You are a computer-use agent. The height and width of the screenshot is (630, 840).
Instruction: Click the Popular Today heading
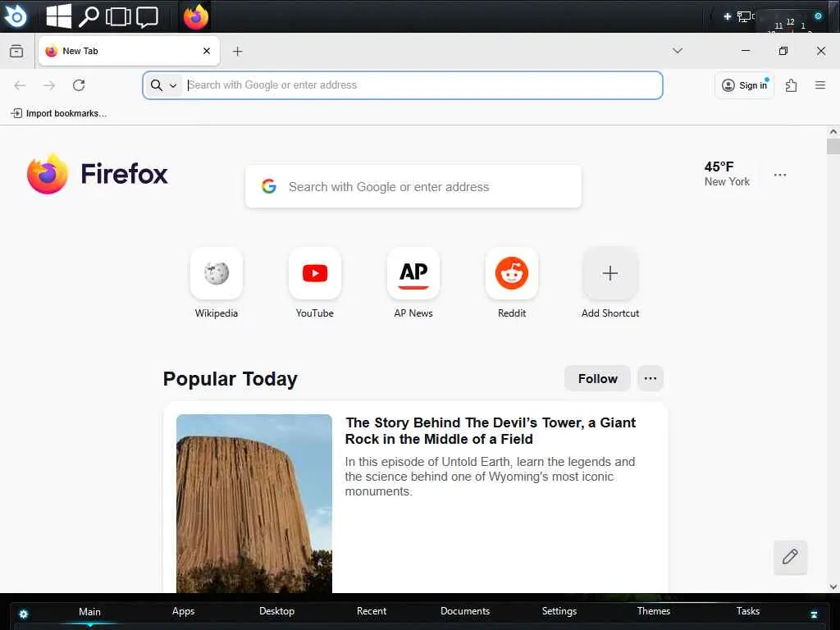tap(231, 379)
